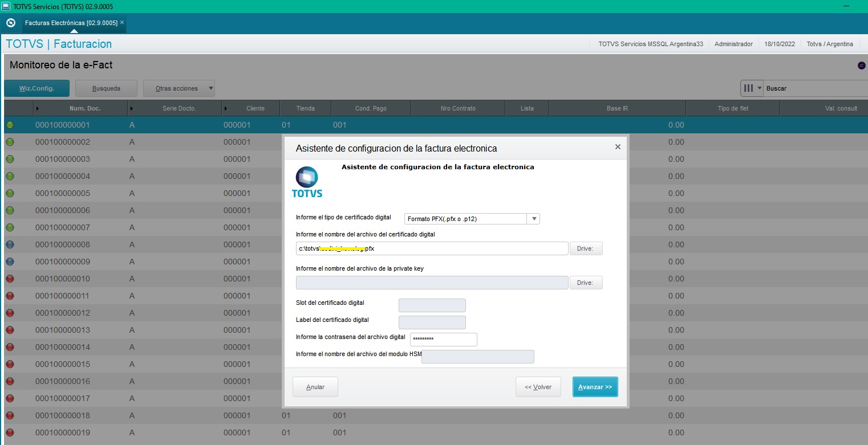Viewport: 868px width, 445px height.
Task: Click the red status dot for document 000100000015
Action: coord(10,364)
